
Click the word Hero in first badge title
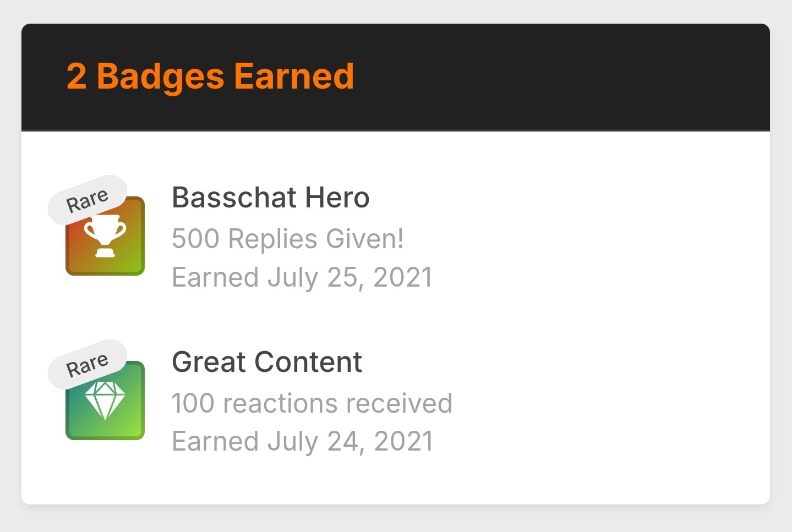point(337,197)
